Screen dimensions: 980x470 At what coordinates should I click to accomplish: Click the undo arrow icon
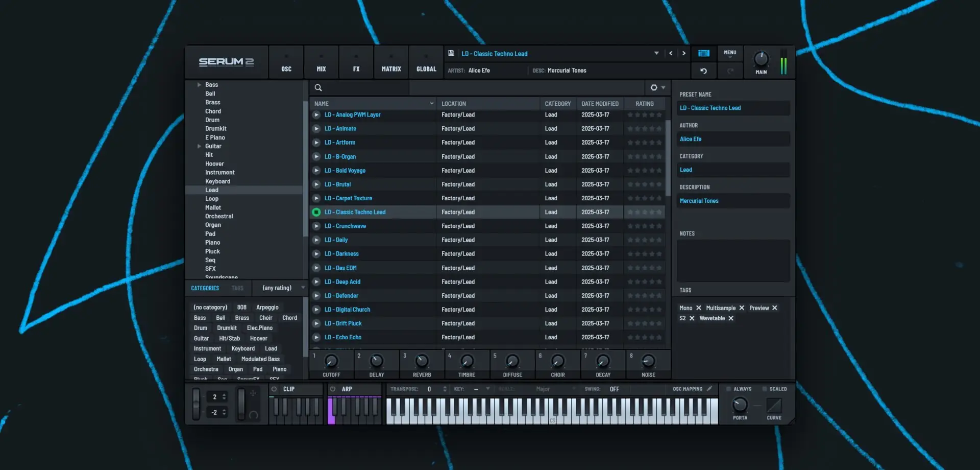(704, 70)
